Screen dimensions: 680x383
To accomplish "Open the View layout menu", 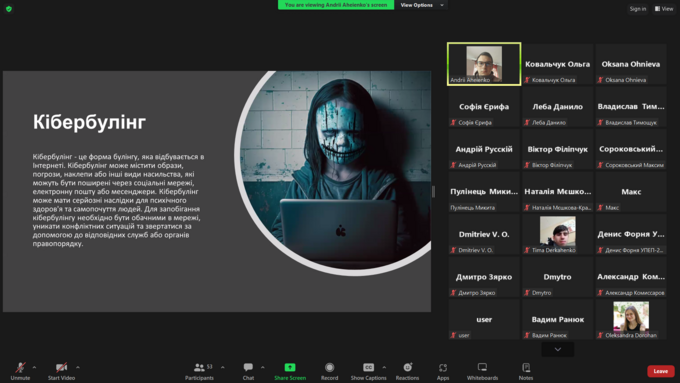I will pyautogui.click(x=664, y=9).
